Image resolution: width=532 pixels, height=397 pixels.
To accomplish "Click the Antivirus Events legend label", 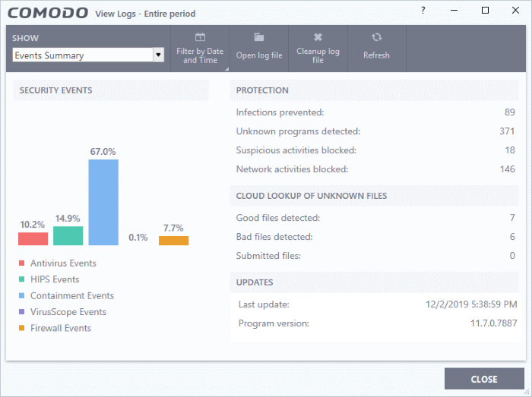I will 63,263.
